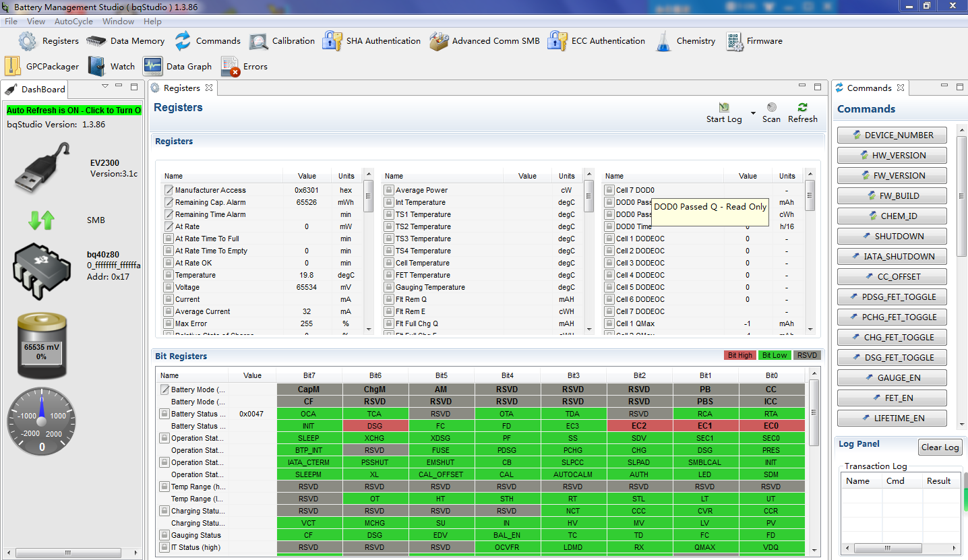Screen dimensions: 968x560
Task: Close the Commands tab
Action: pyautogui.click(x=901, y=88)
